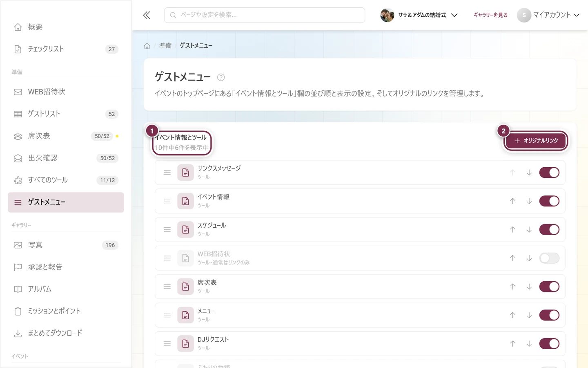Viewport: 588px width, 368px height.
Task: Focus the ページや設定を検索 search field
Action: coord(265,15)
